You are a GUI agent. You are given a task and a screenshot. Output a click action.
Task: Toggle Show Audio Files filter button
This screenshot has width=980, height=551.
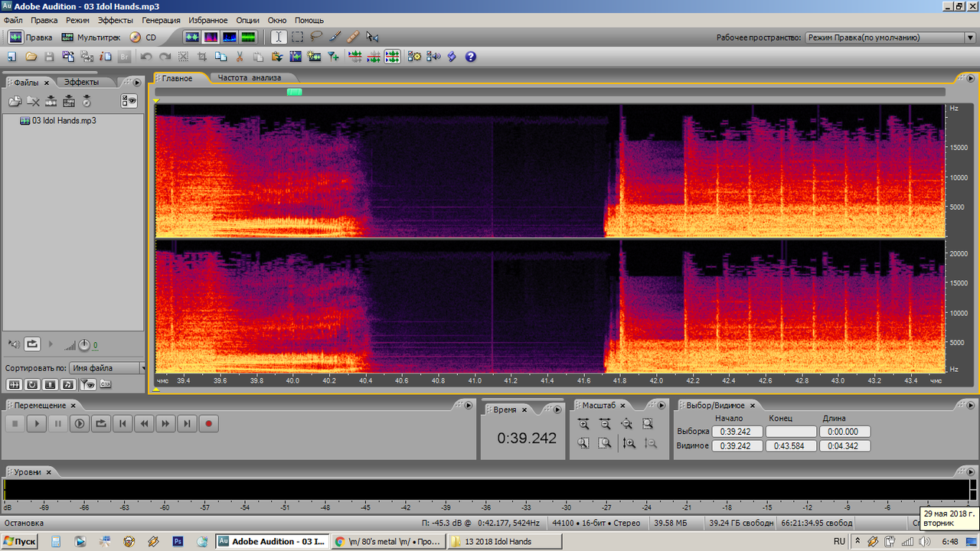coord(15,384)
